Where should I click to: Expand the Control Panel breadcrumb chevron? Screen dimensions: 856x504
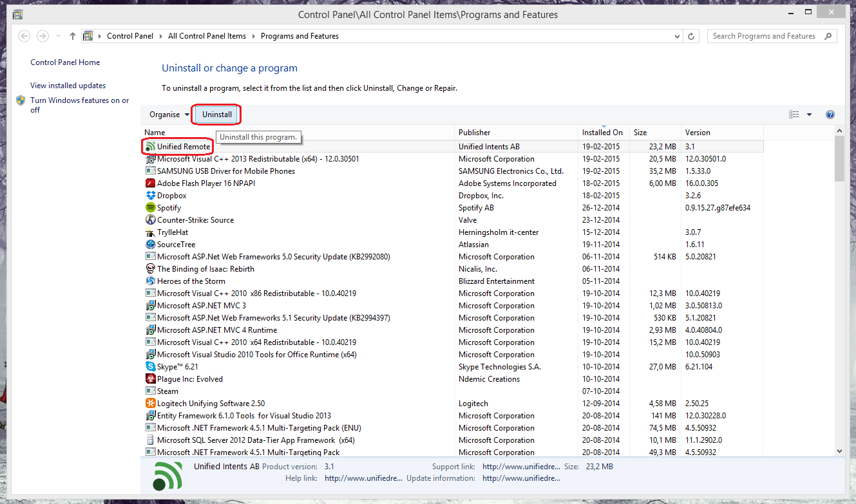(160, 36)
